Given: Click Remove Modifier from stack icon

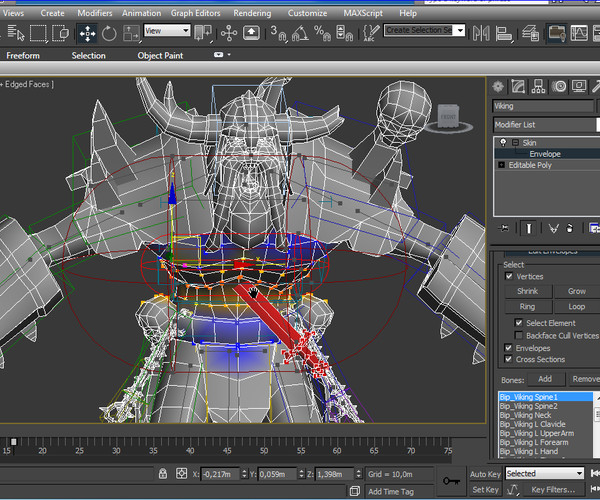Looking at the screenshot, I should (x=569, y=228).
